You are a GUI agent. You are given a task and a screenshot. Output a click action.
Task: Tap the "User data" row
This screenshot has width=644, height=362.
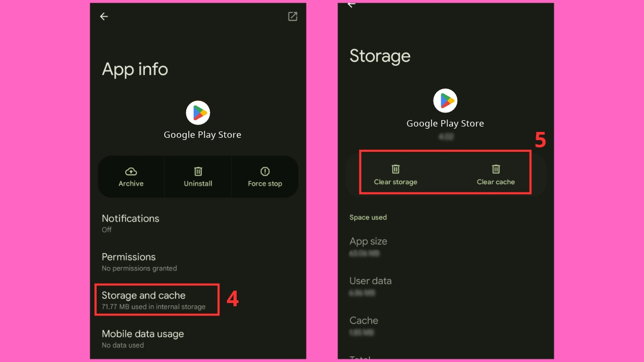click(445, 286)
